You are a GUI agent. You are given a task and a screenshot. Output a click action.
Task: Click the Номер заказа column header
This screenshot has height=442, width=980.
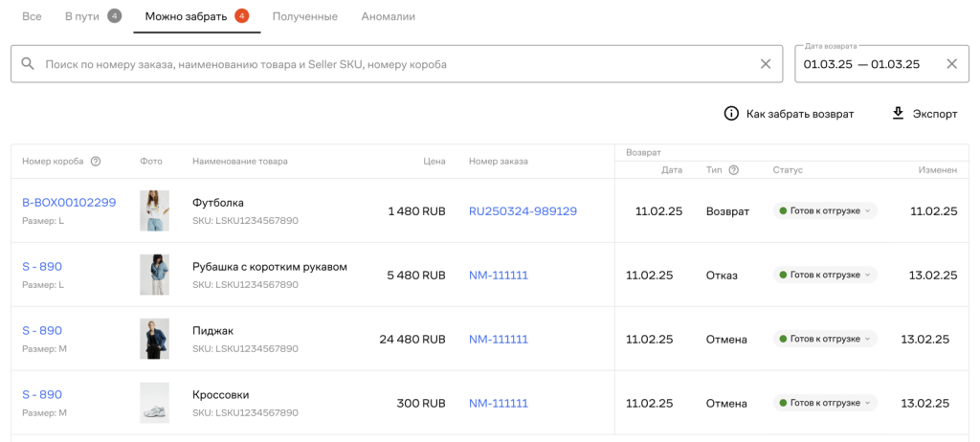498,162
